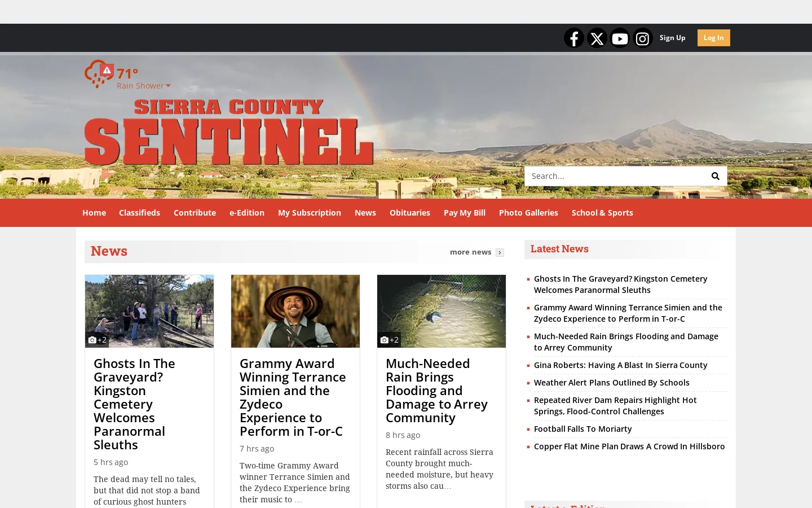
Task: Open Latest News item about Kingston Cemetery
Action: pyautogui.click(x=620, y=284)
